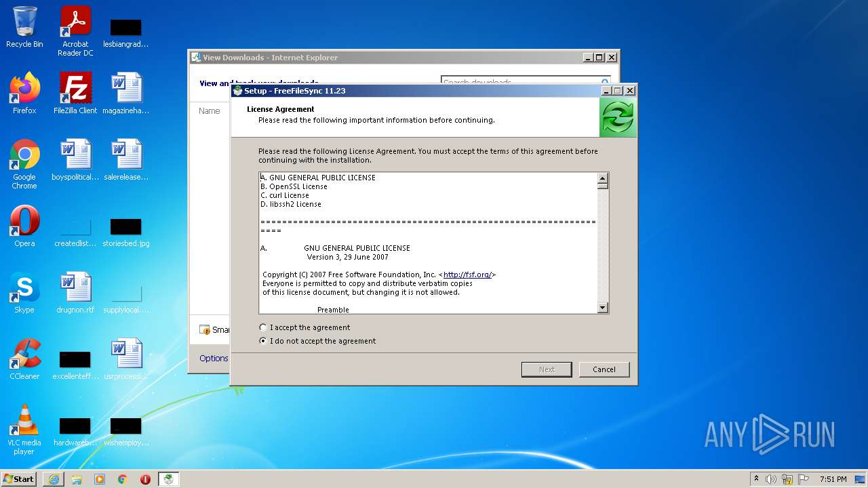This screenshot has width=868, height=488.
Task: Click B. OpenSSL License text line
Action: (294, 186)
